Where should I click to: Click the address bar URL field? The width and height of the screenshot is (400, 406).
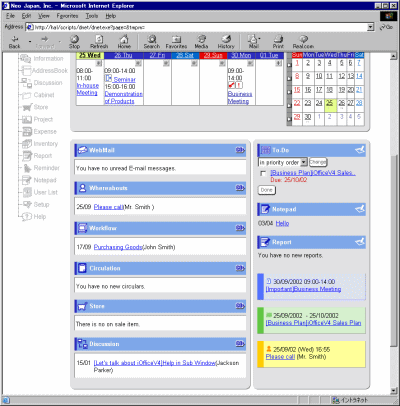point(197,27)
